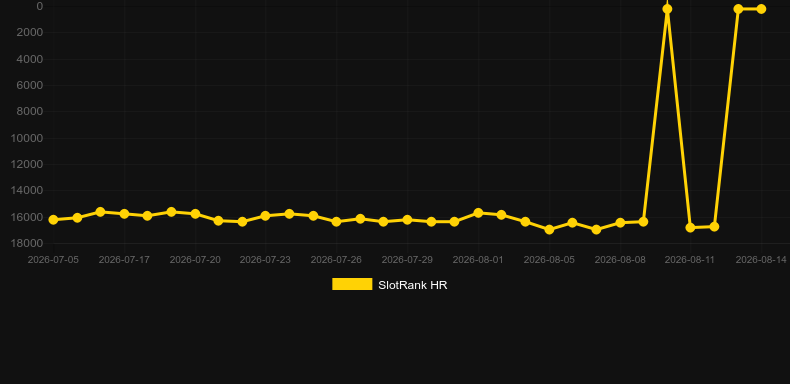The image size is (790, 384).
Task: Select the data point above 2026-08-01
Action: pos(478,213)
